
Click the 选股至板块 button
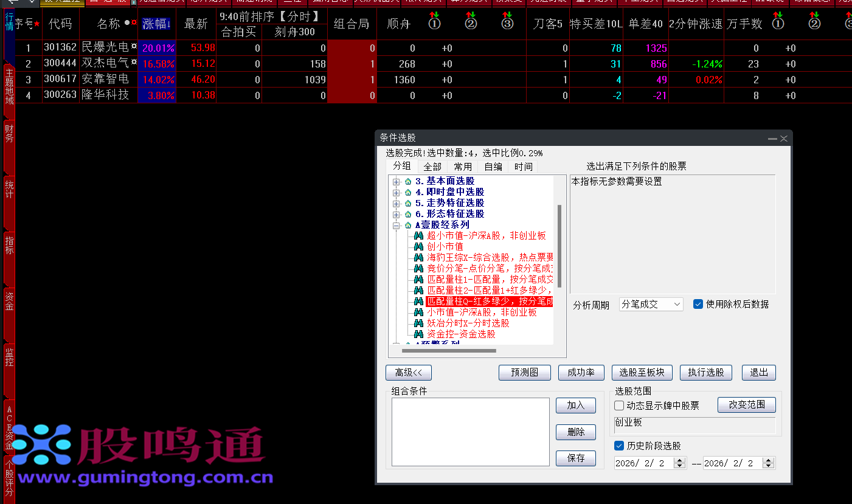click(642, 373)
